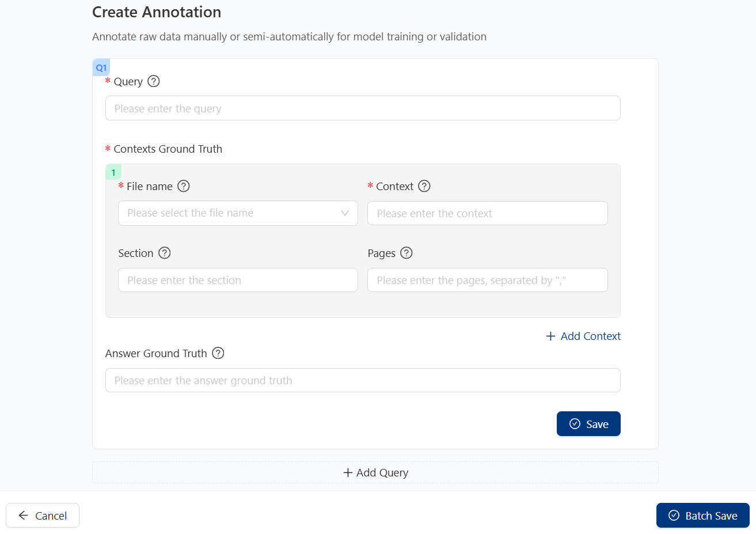
Task: Click the Answer Ground Truth help icon
Action: pos(218,353)
